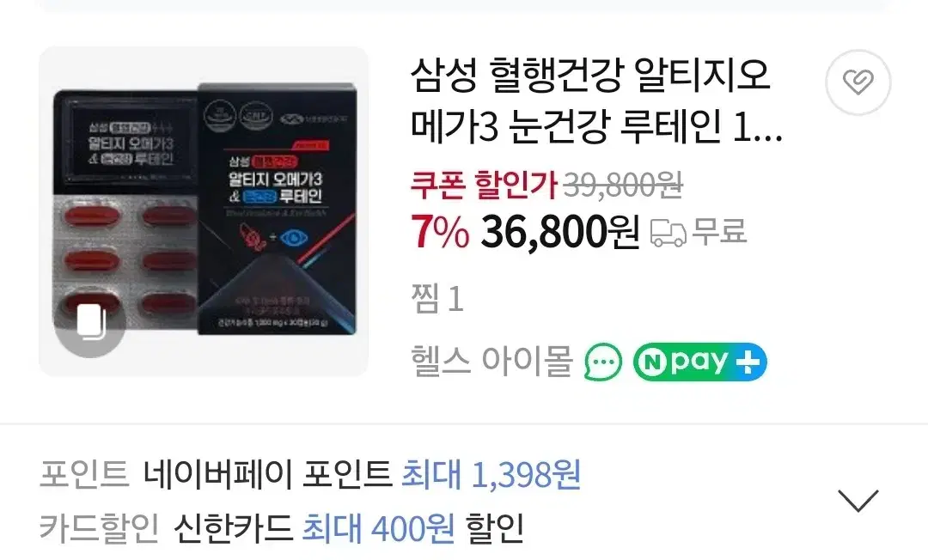Click the 7% discount rate
The height and width of the screenshot is (560, 928).
tap(440, 232)
